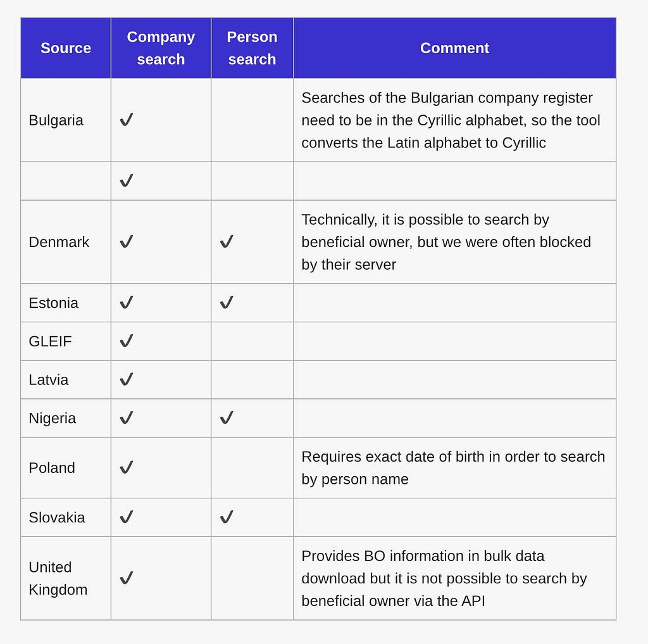
Task: Select the Comment column header
Action: tap(454, 48)
